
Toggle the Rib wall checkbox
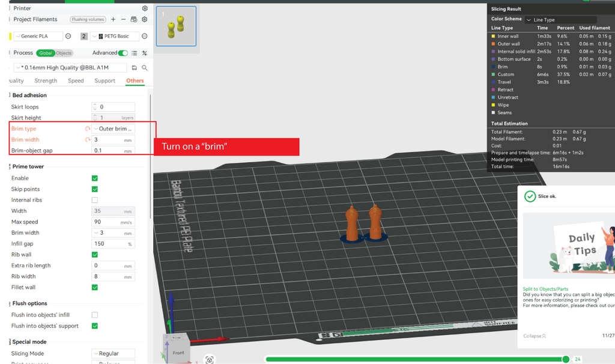[94, 255]
